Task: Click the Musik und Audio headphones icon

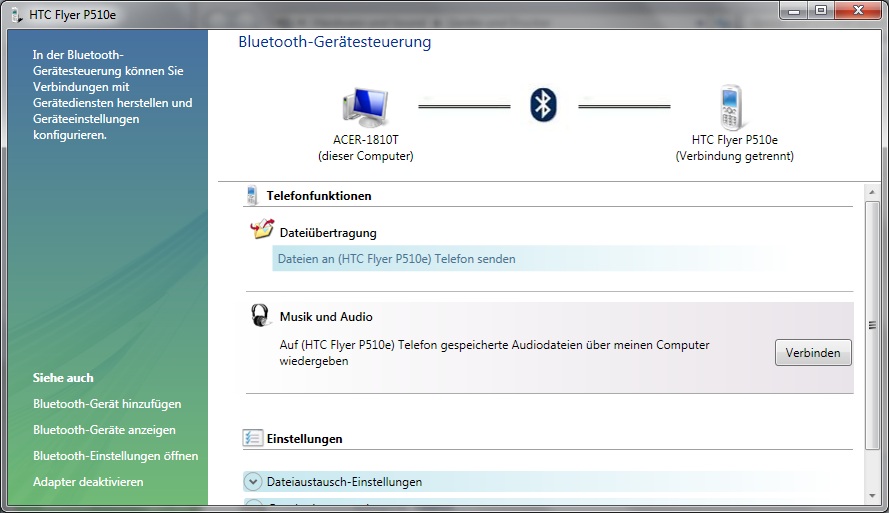Action: click(261, 316)
